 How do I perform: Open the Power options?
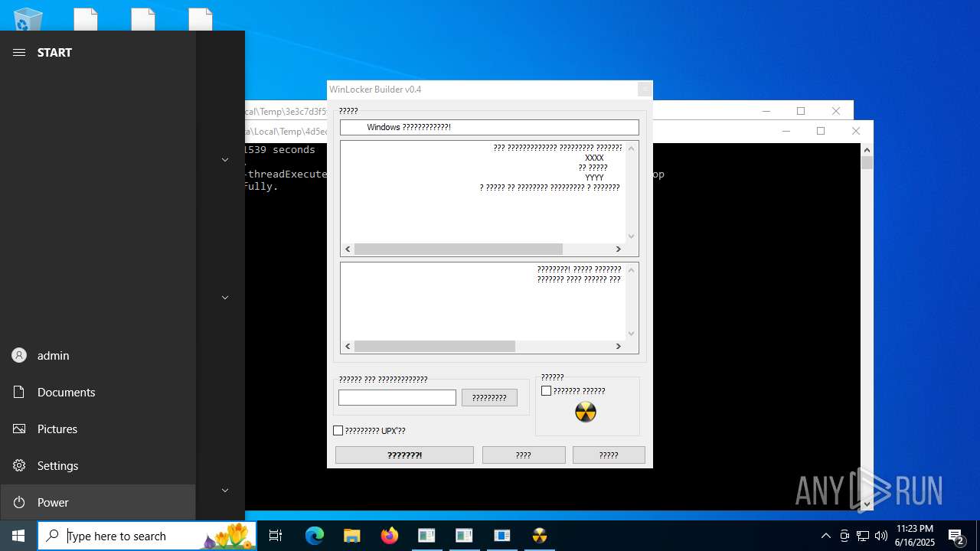pos(98,502)
